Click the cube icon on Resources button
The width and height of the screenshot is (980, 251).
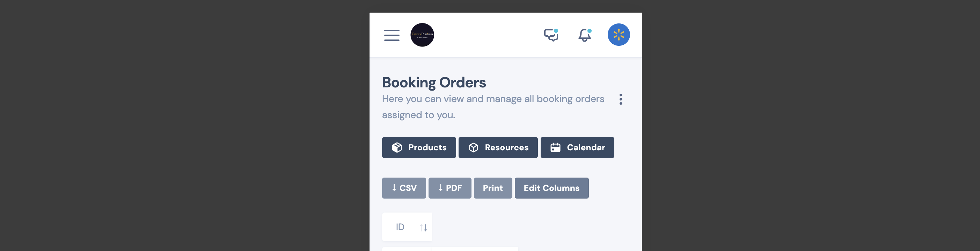click(473, 148)
